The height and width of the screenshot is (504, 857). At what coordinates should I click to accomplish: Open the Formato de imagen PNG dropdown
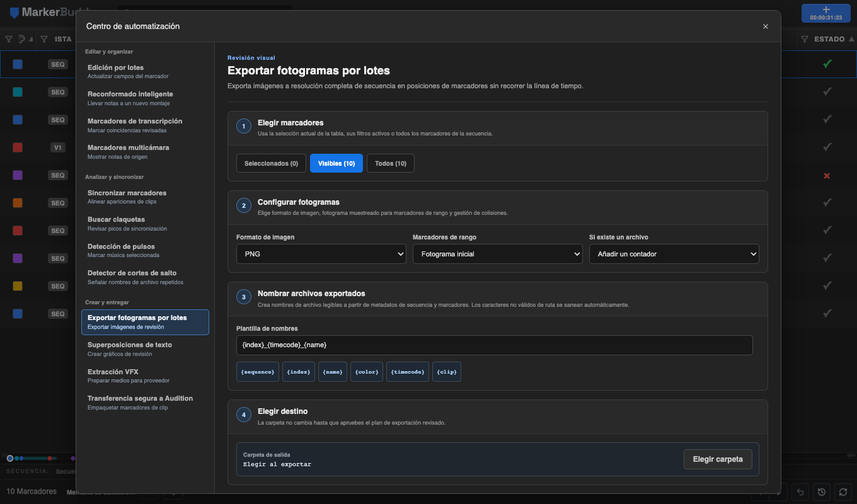[x=321, y=254]
